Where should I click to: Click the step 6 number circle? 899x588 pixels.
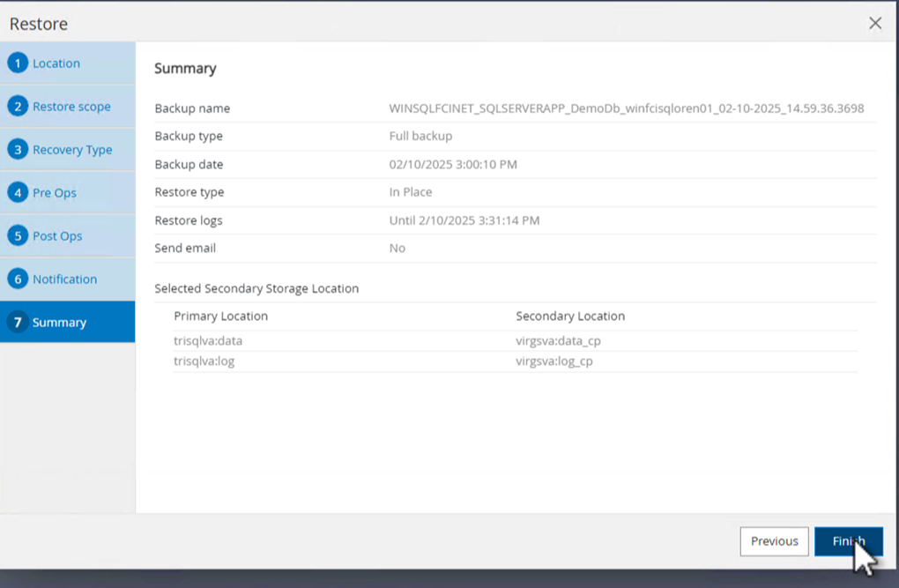point(18,279)
